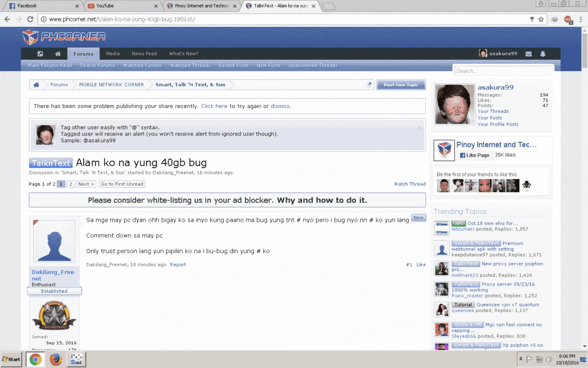Click the breadcrumb home icon
Screen dimensions: 588x368
point(36,85)
